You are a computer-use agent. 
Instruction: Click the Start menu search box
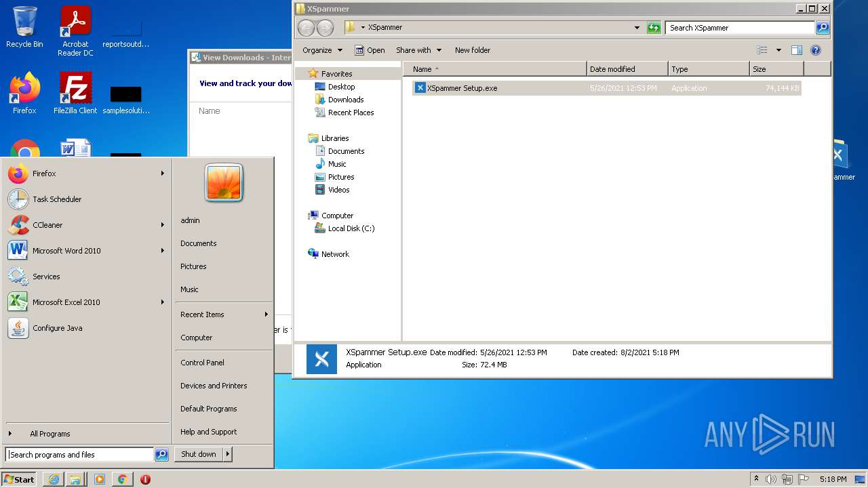(x=80, y=455)
